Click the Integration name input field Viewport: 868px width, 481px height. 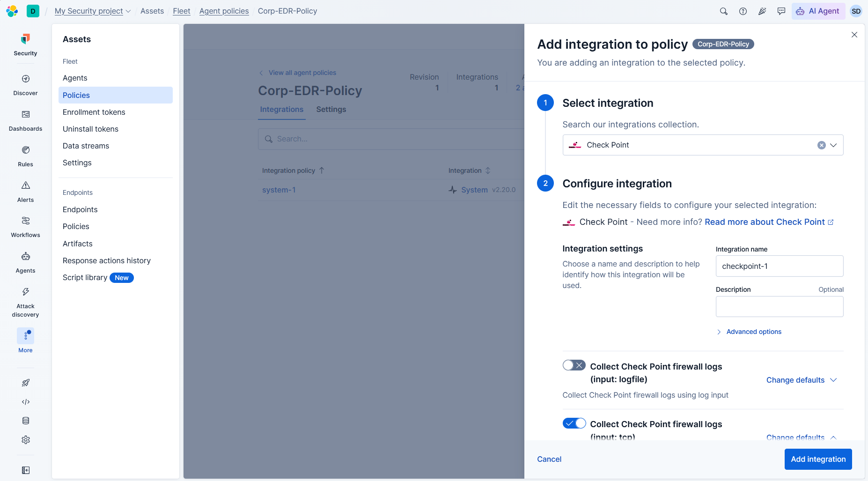pos(780,266)
